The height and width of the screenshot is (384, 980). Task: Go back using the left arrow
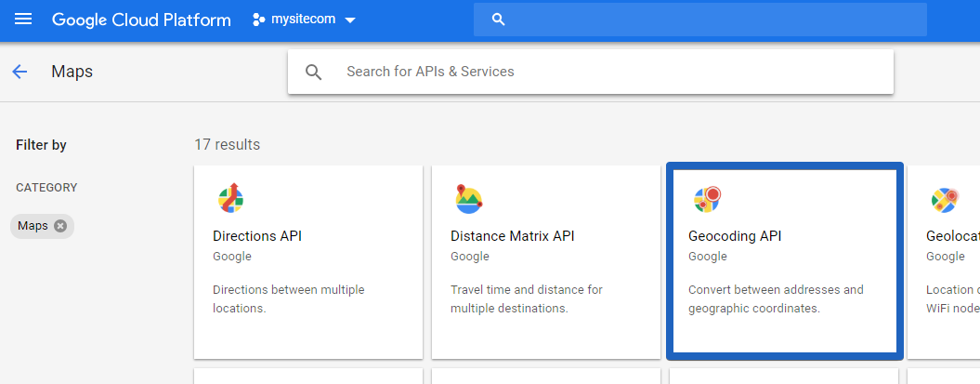click(20, 72)
